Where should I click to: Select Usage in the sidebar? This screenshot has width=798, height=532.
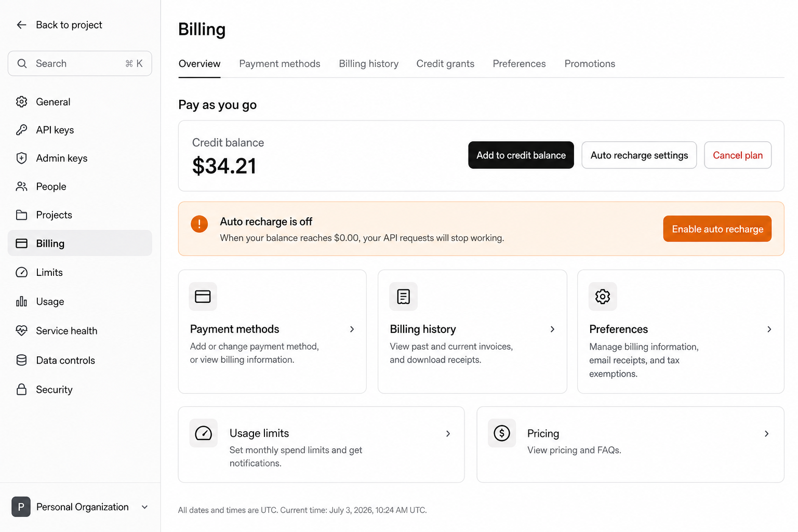point(80,301)
